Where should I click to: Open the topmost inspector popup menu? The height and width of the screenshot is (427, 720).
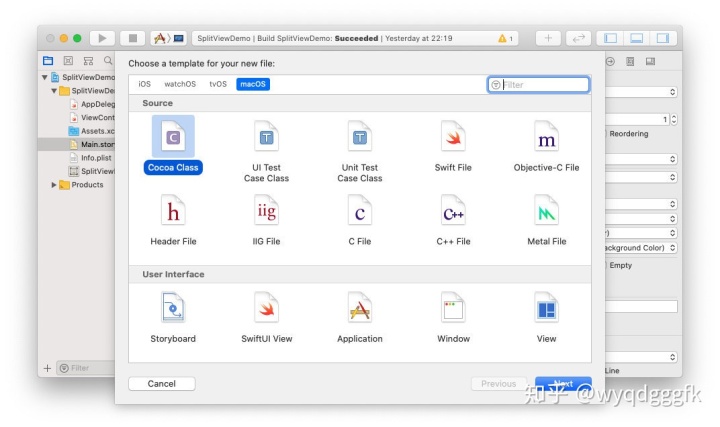coord(641,92)
